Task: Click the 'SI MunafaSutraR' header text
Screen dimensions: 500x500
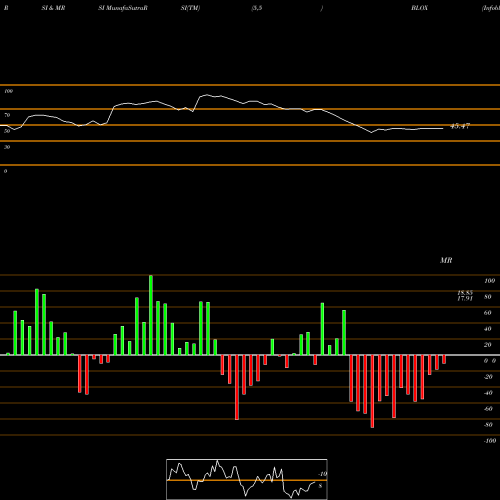Action: click(x=123, y=8)
